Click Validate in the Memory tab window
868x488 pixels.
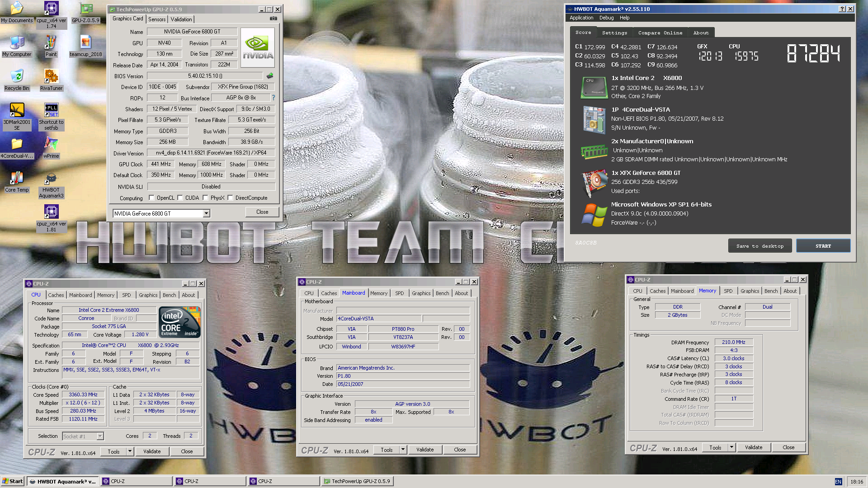(754, 447)
